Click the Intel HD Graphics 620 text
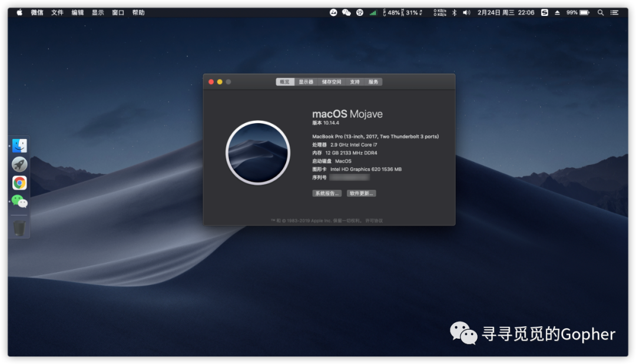 [x=366, y=169]
